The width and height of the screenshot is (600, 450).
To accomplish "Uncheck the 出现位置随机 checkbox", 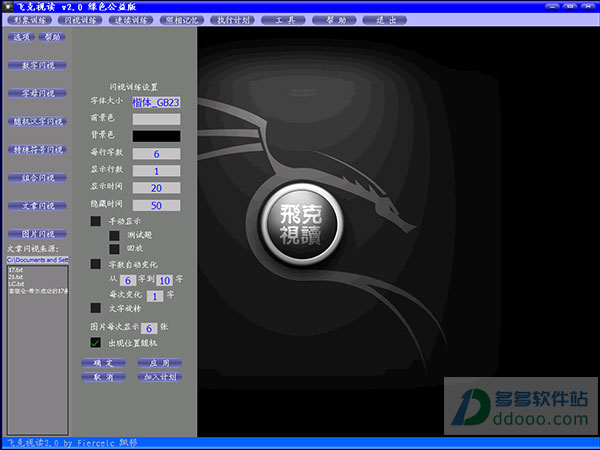I will click(96, 342).
